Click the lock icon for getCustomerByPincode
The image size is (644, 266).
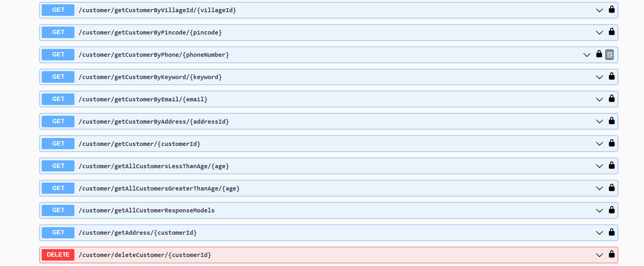pos(612,32)
